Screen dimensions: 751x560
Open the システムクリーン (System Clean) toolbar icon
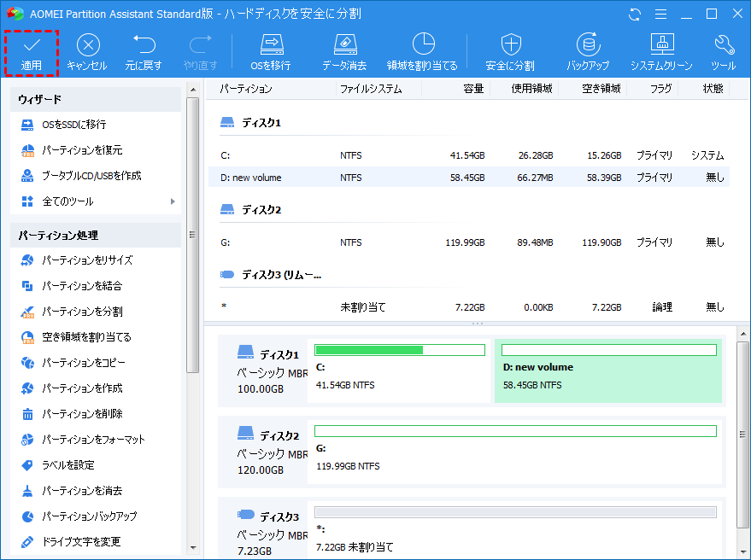click(x=662, y=44)
